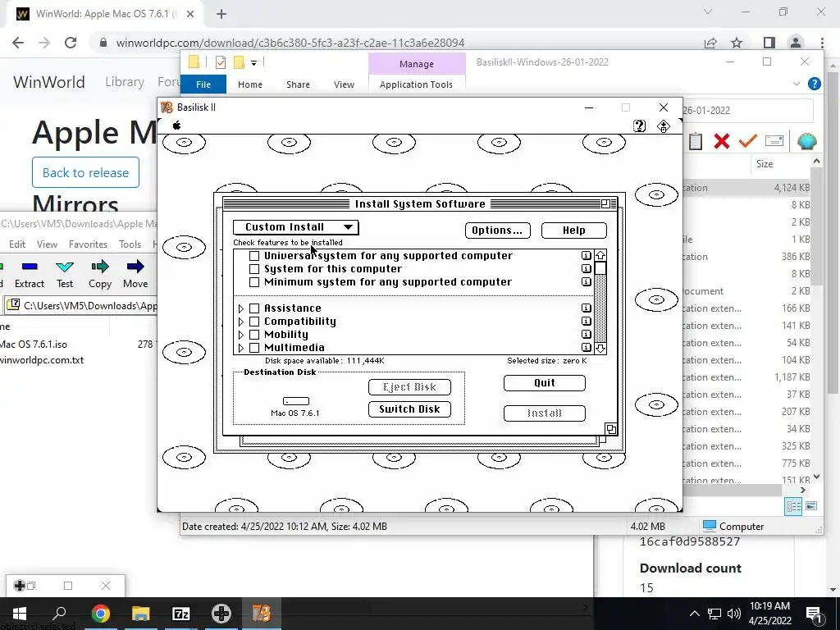Open the 7-Zip Tools menu
The width and height of the screenshot is (840, 630).
tap(130, 244)
